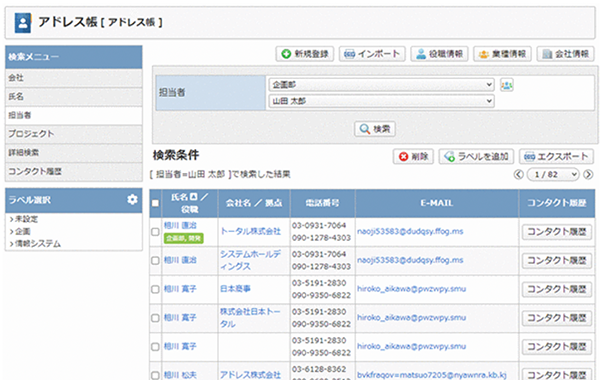Open label settings gear in ラベル選択
Viewport: 600px width, 380px height.
coord(132,199)
